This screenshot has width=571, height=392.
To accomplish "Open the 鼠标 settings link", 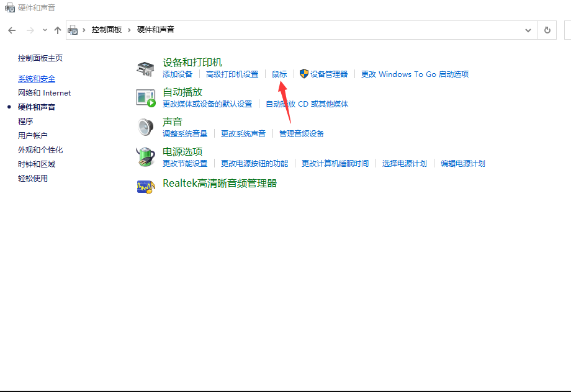I will 279,74.
